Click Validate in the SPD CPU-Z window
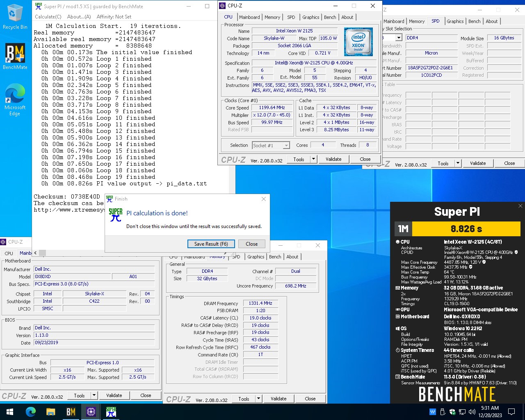Screen dimensions: 525x420 tap(478, 163)
